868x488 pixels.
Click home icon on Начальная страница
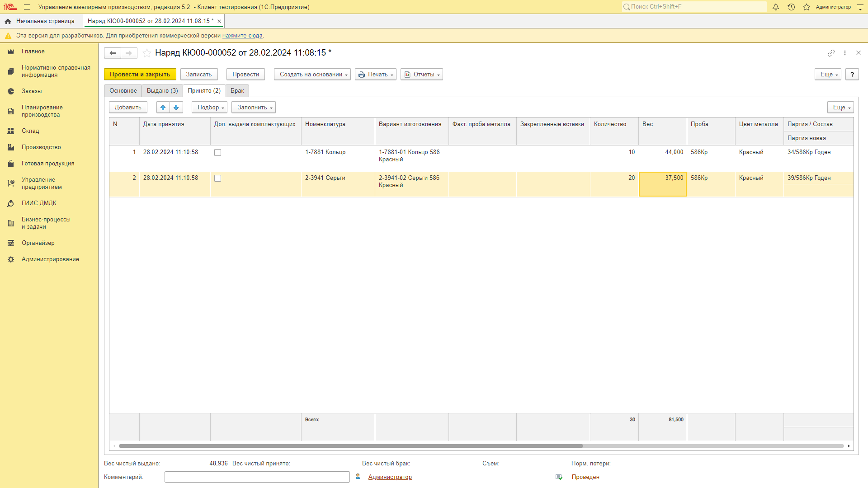[x=8, y=21]
